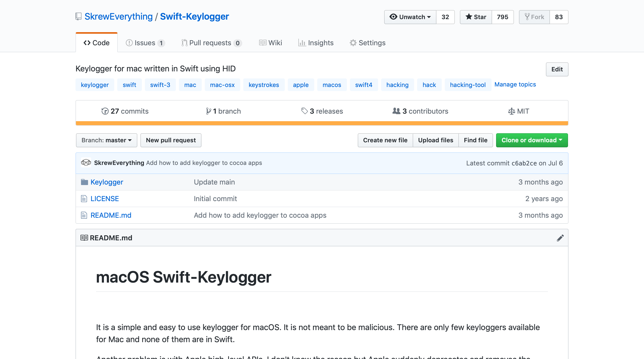Click Create new file button
Viewport: 644px width, 359px height.
[385, 140]
